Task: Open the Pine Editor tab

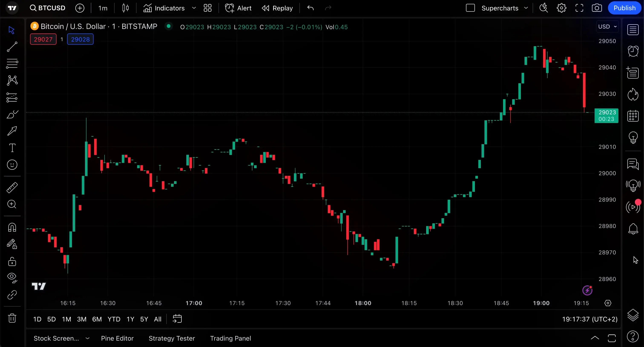Action: coord(117,338)
